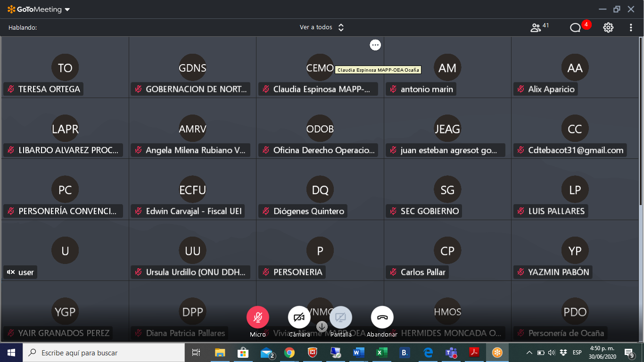Toggle the Micro mute button
The width and height of the screenshot is (644, 362).
pos(258,318)
